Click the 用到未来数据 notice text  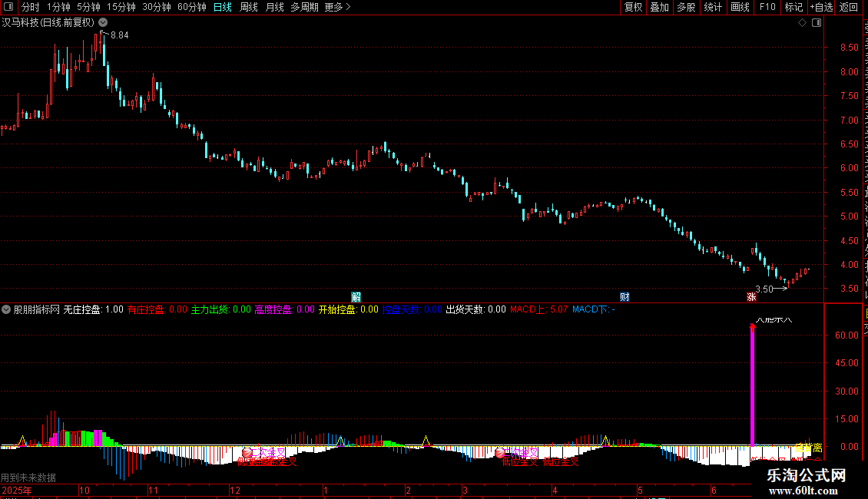click(28, 478)
